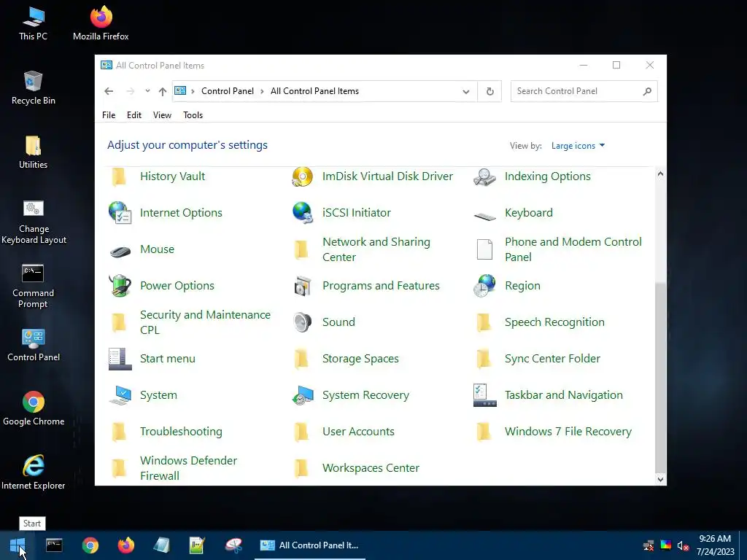The image size is (747, 560).
Task: Open Workspaces Center link
Action: 371,468
